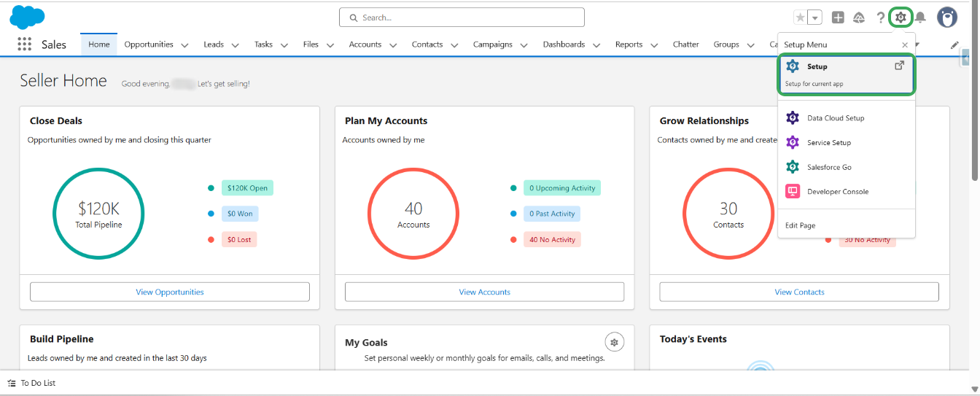Open the Accounts tab dropdown chevron
The height and width of the screenshot is (396, 980).
(393, 45)
